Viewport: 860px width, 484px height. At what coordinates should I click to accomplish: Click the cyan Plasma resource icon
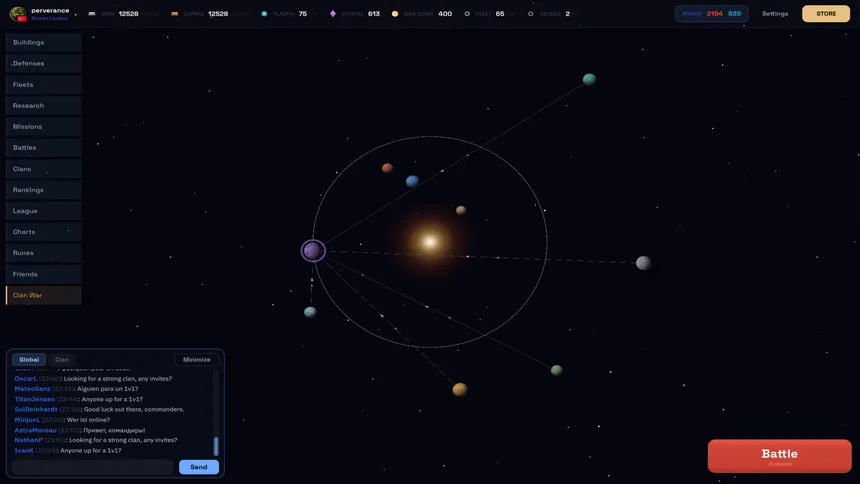coord(264,14)
